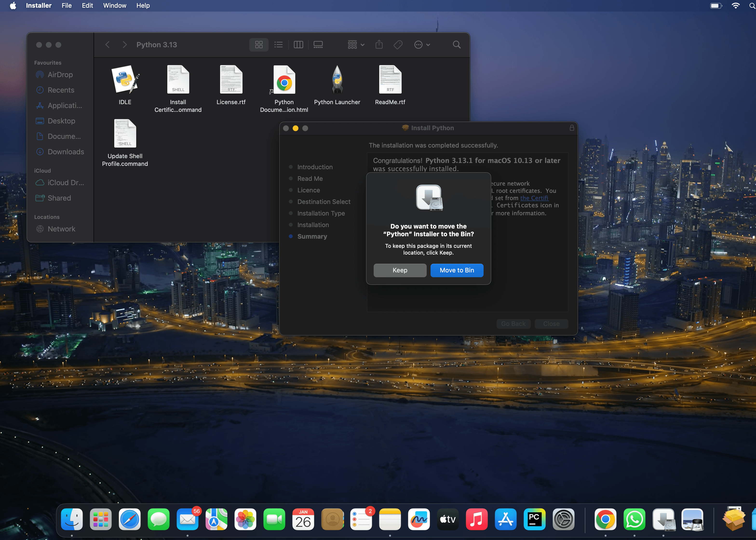Open Photos from the Dock

[245, 519]
